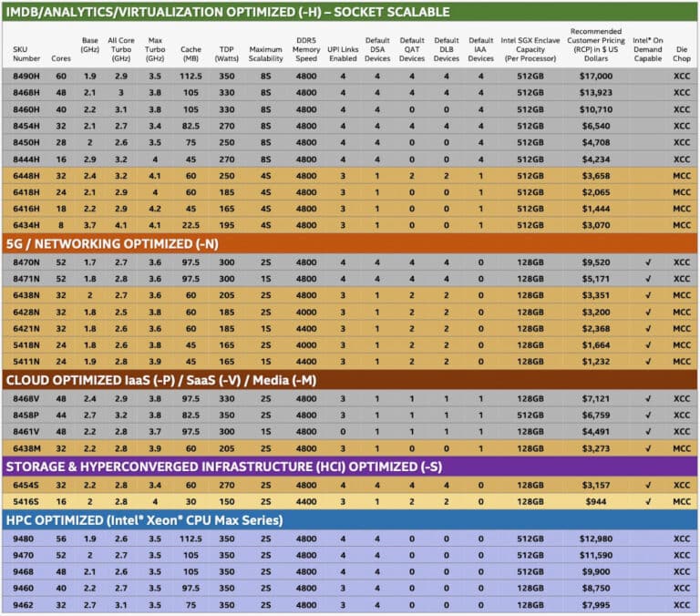This screenshot has height=616, width=700.
Task: Click the $4,708 price cell
Action: point(595,142)
